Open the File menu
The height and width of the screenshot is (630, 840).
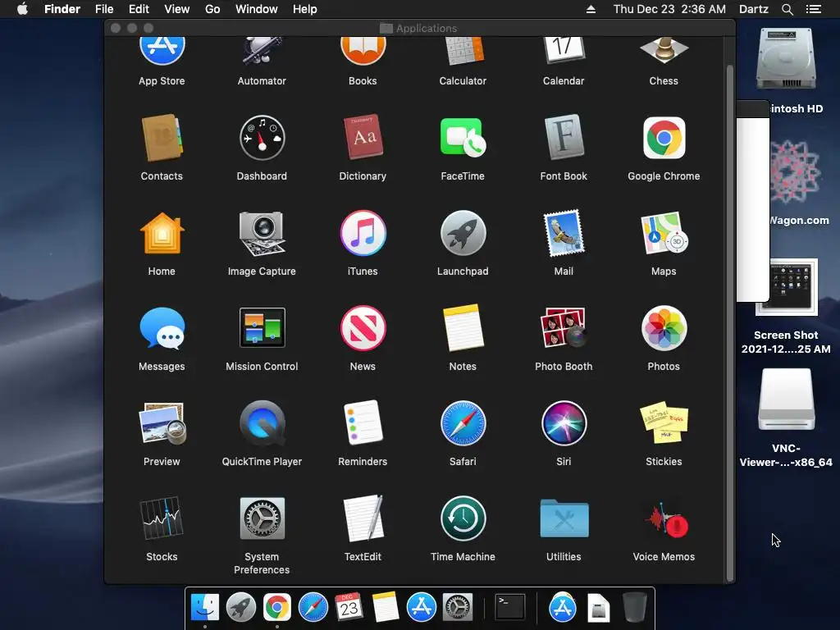point(104,9)
